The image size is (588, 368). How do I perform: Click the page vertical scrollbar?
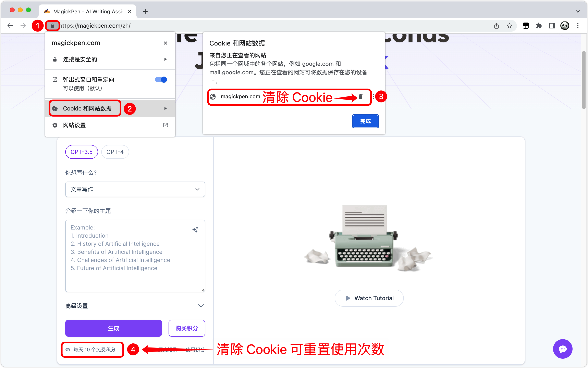(584, 80)
